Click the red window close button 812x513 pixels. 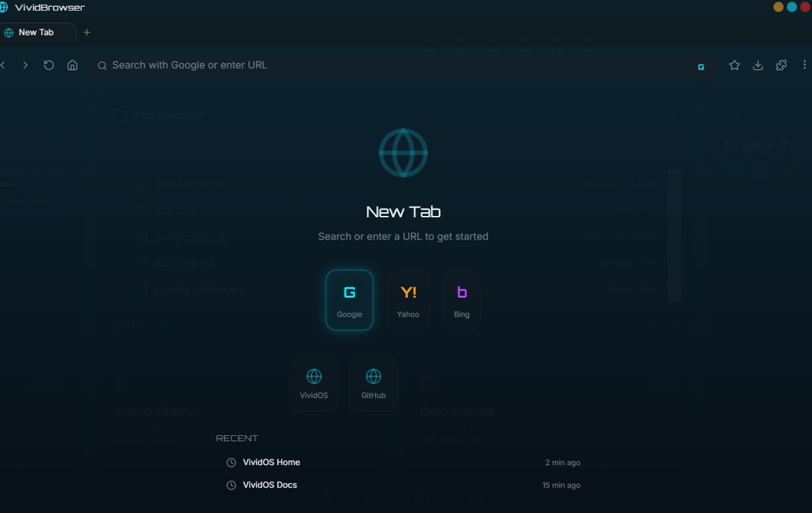pos(805,7)
